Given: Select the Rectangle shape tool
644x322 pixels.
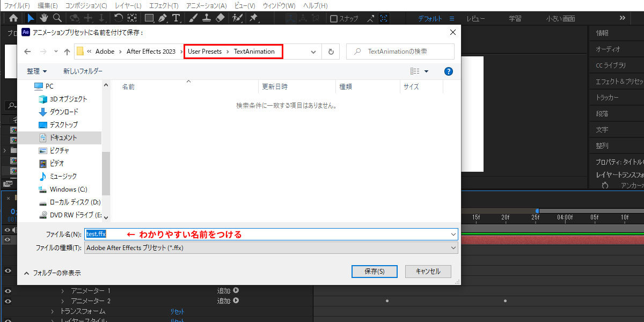Looking at the screenshot, I should (149, 18).
